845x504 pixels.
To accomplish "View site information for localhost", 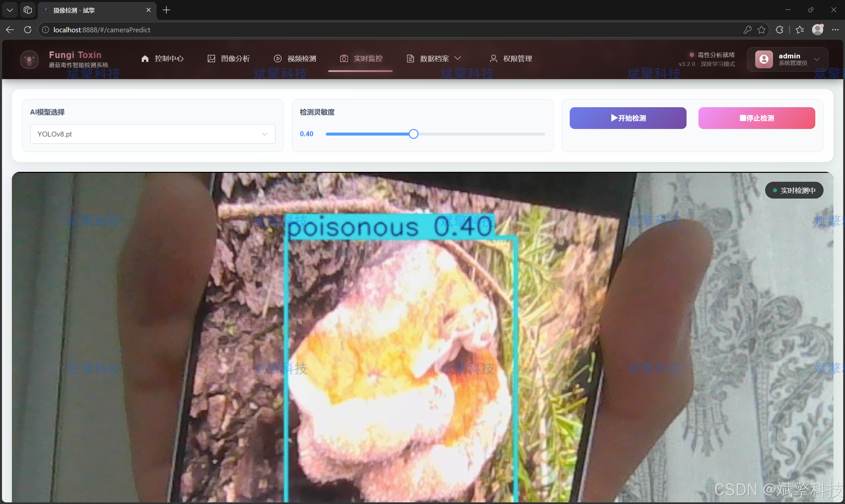I will click(45, 30).
